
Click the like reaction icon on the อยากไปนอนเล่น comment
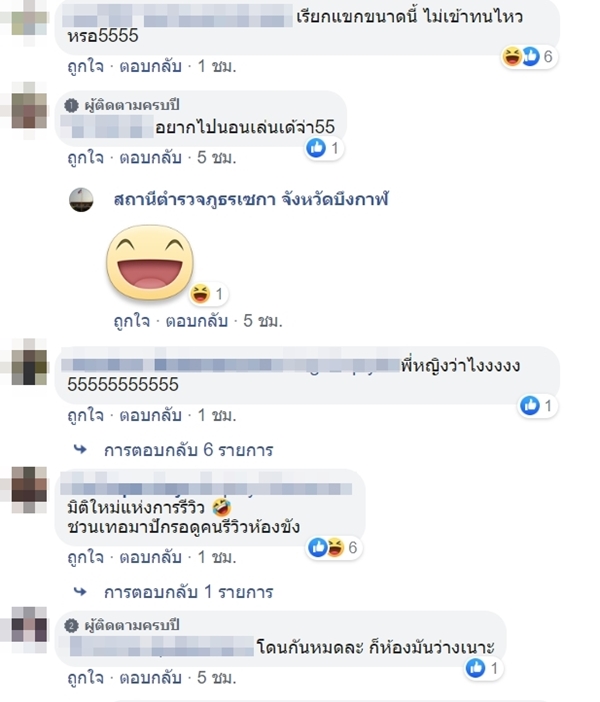[316, 148]
